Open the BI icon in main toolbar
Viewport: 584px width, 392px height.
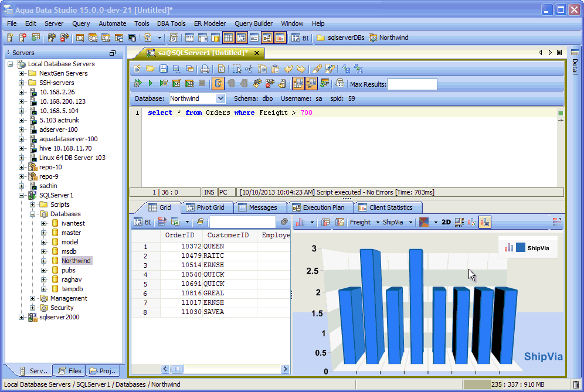301,38
